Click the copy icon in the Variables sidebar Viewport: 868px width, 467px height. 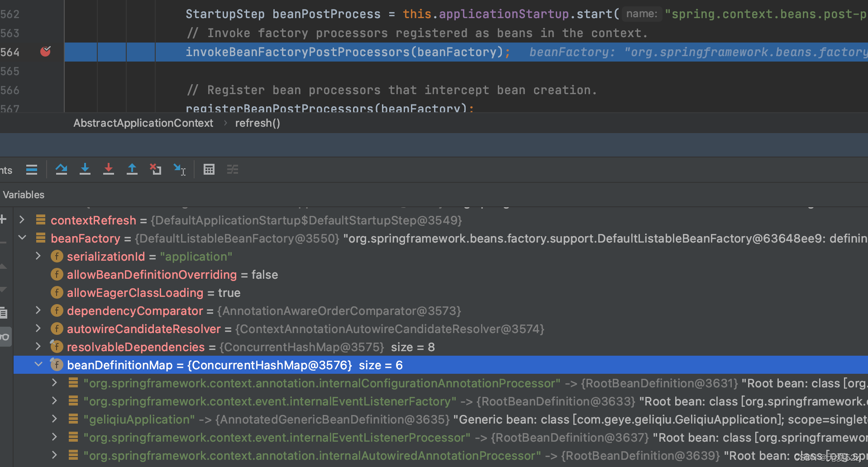(4, 312)
